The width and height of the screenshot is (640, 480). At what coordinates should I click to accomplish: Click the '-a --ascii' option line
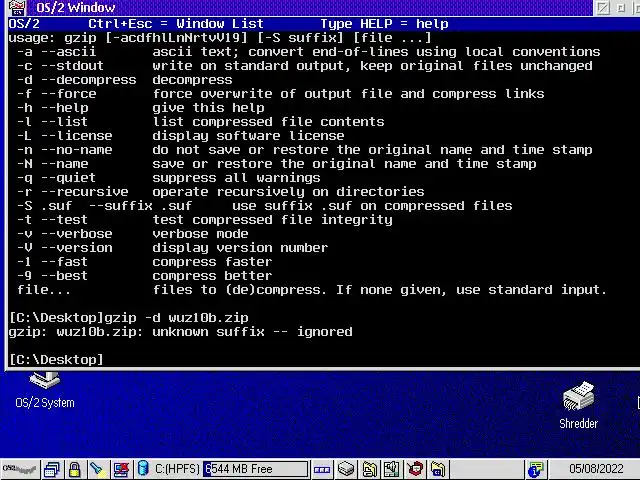pyautogui.click(x=308, y=52)
